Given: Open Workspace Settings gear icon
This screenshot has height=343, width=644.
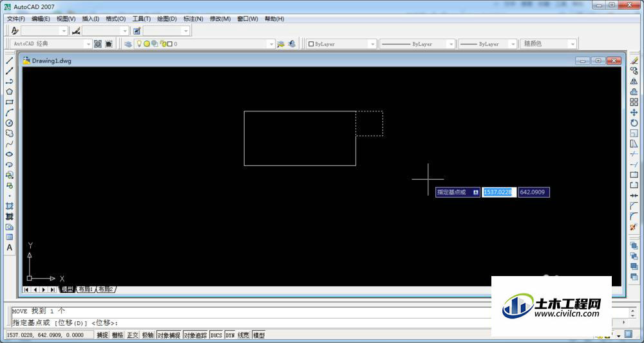Looking at the screenshot, I should click(98, 44).
